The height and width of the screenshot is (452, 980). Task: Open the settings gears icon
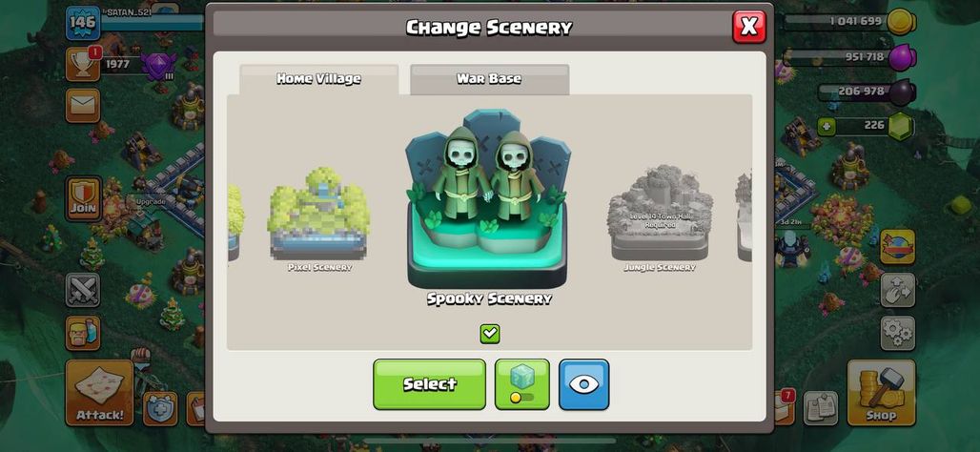coord(897,333)
